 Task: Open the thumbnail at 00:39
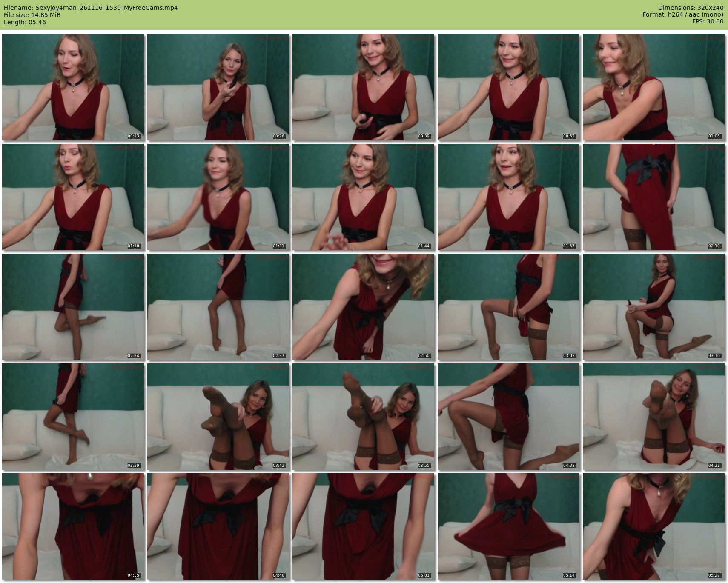pyautogui.click(x=363, y=87)
